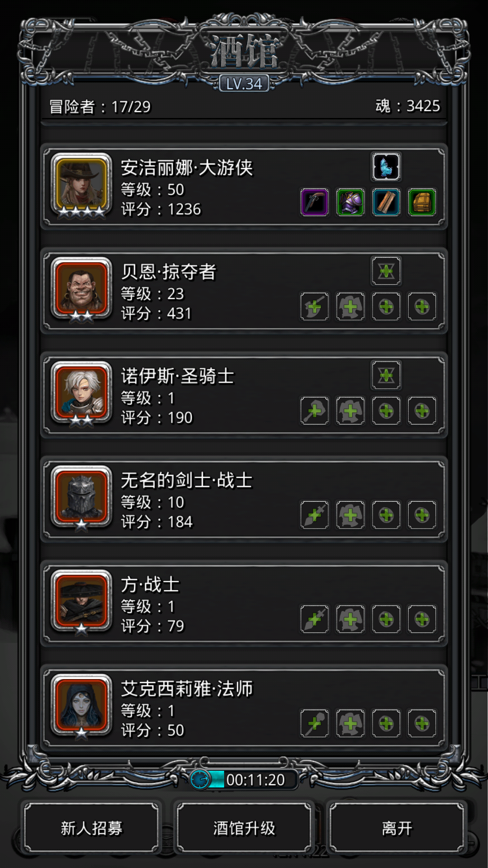Select 安洁丽娜's purple armor slot
488x868 pixels.
pyautogui.click(x=350, y=202)
